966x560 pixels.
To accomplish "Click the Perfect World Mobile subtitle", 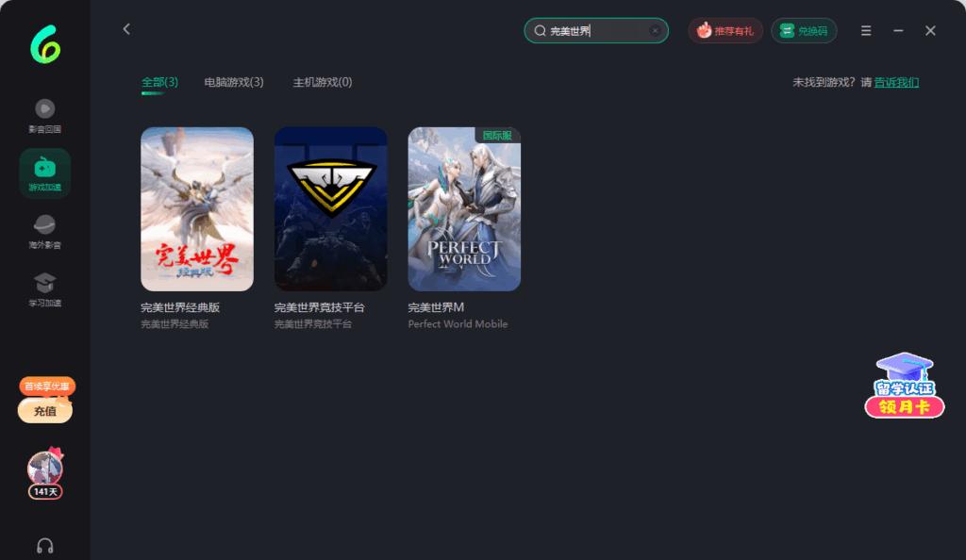I will point(458,323).
